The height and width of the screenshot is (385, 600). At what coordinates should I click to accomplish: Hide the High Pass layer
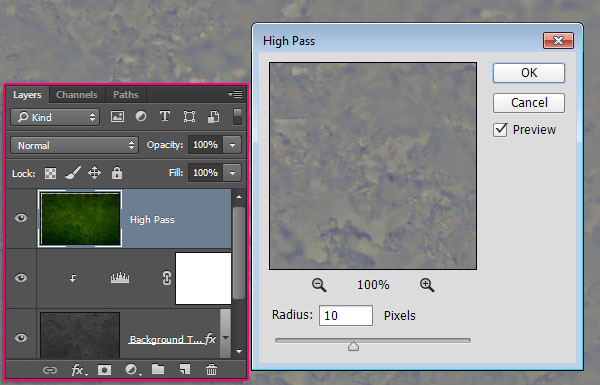click(x=21, y=218)
